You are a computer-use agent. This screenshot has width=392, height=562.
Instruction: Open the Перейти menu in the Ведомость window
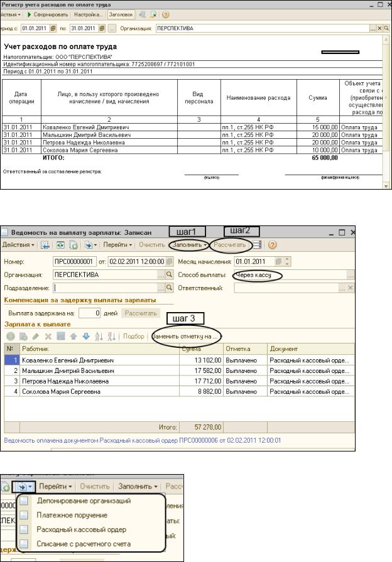(x=117, y=245)
